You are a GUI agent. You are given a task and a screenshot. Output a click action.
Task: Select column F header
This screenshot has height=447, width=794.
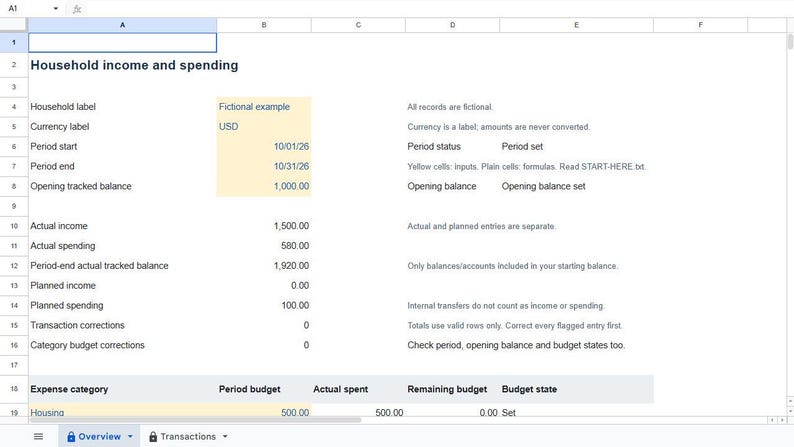[700, 25]
